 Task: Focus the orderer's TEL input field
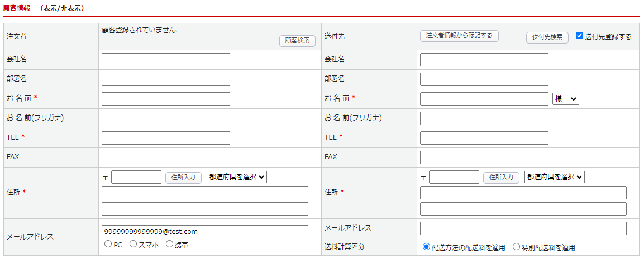click(165, 138)
